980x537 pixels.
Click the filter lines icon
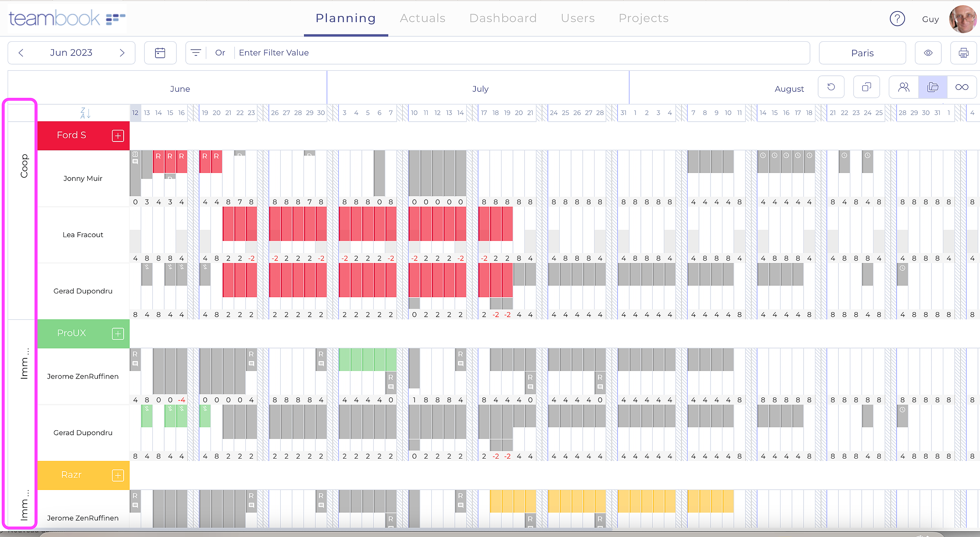click(196, 53)
